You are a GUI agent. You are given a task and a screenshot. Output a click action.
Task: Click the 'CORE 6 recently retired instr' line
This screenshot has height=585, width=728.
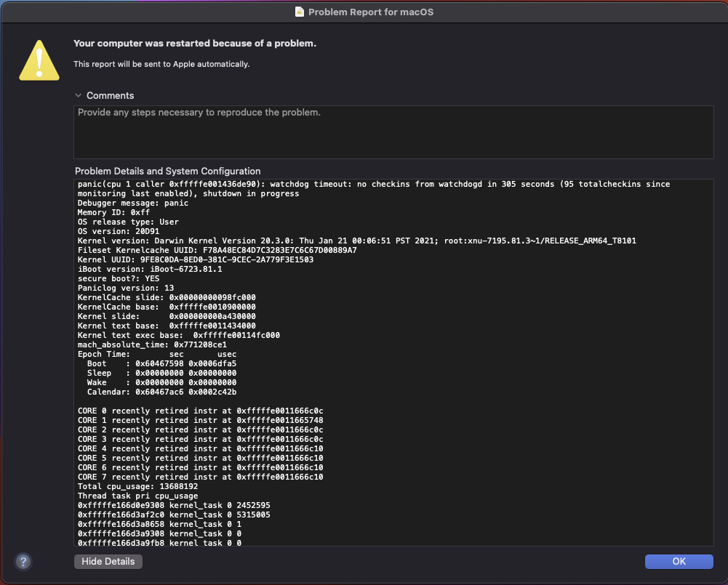click(201, 467)
